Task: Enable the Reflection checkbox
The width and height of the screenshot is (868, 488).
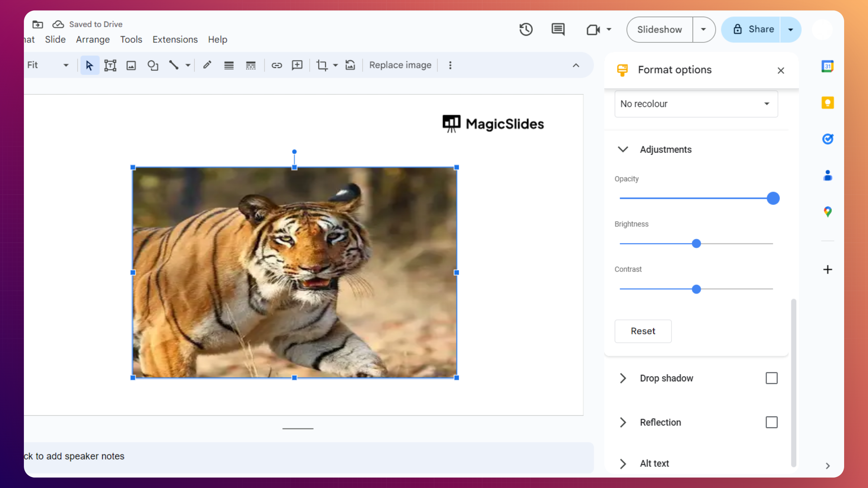Action: (771, 422)
